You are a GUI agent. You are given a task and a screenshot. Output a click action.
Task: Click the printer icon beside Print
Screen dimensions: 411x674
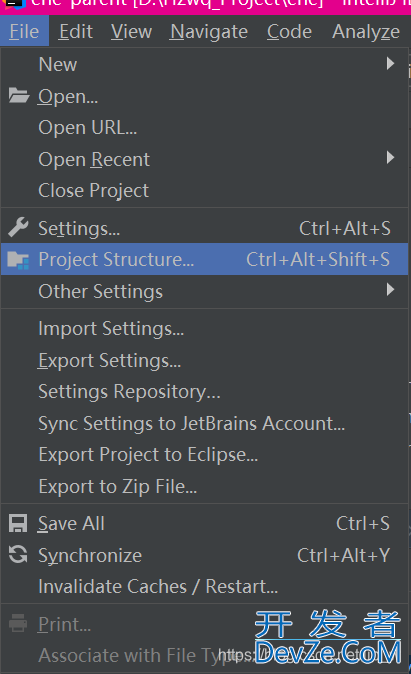[x=18, y=623]
